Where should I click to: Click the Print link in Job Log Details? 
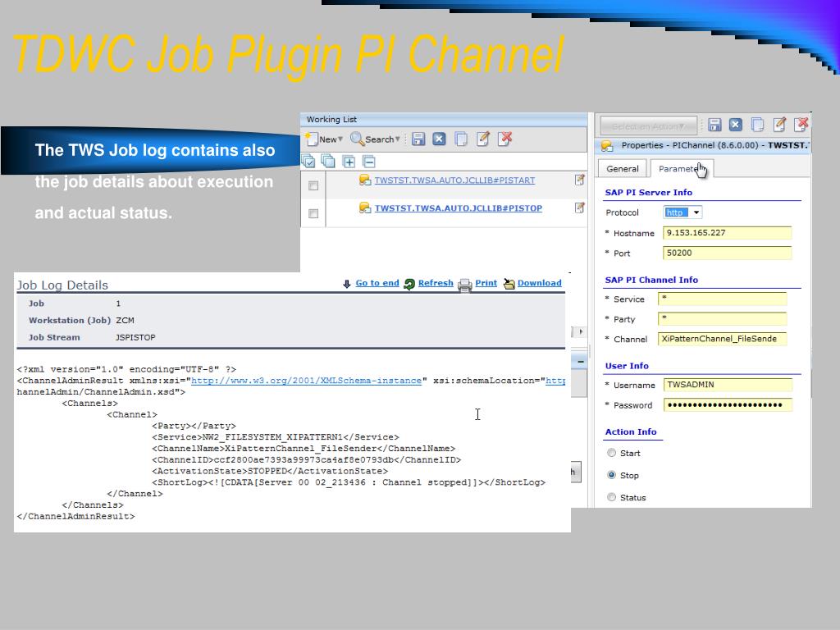tap(486, 283)
